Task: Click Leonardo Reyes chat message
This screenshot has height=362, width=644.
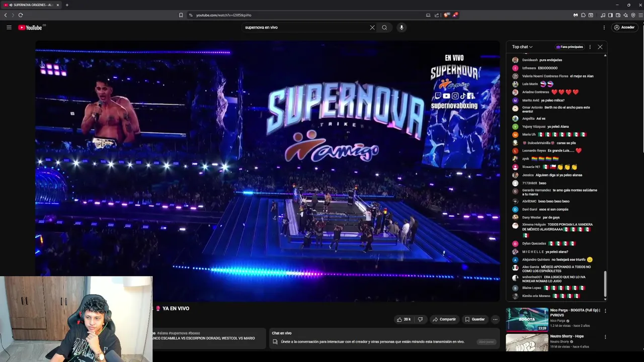Action: click(546, 151)
